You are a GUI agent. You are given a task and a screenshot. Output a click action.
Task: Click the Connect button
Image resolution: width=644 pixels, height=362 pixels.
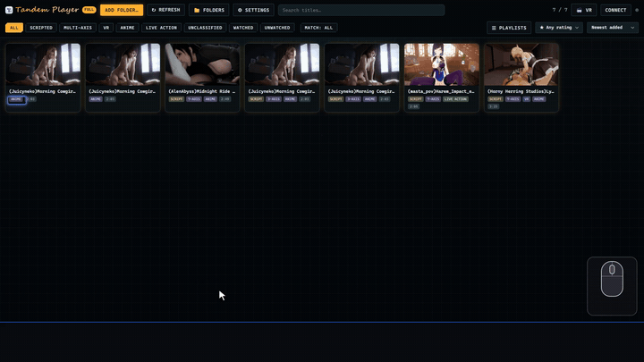[x=615, y=10]
